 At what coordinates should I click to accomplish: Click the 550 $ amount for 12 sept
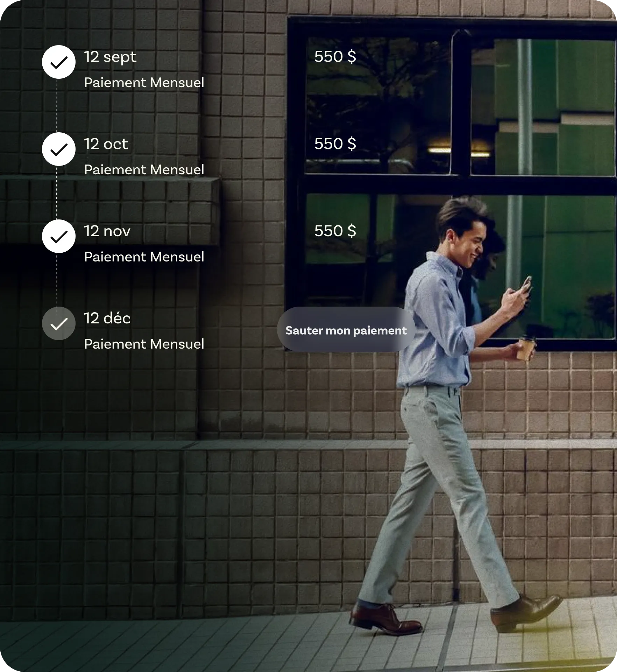click(335, 57)
